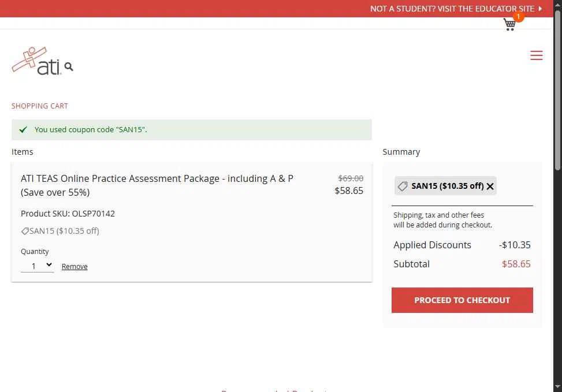Click the coupon tag icon in Summary

pyautogui.click(x=403, y=186)
